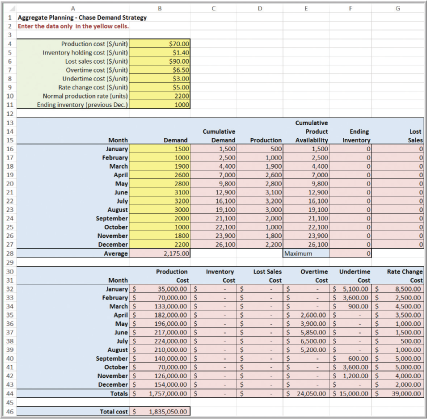
Task: Select August demand cell 3000
Action: tap(160, 210)
